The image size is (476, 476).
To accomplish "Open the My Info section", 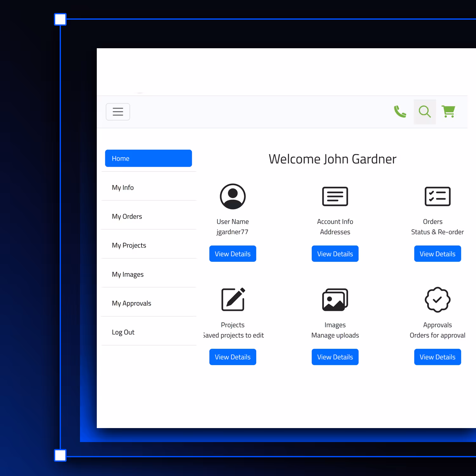I will (123, 187).
